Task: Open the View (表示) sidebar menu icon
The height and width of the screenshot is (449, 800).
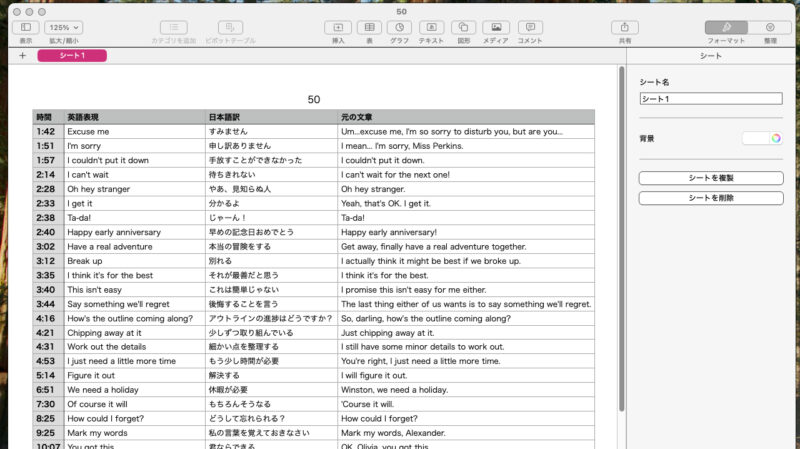Action: (26, 27)
